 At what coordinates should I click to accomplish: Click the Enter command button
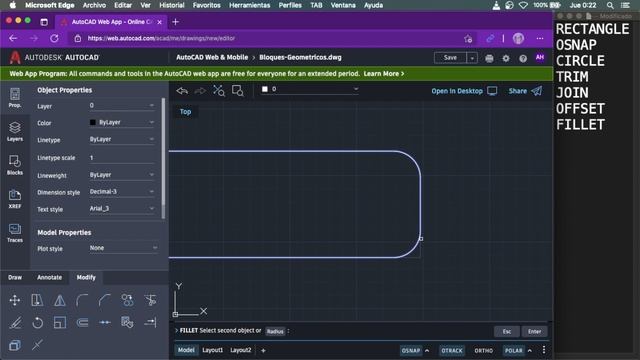(x=534, y=331)
